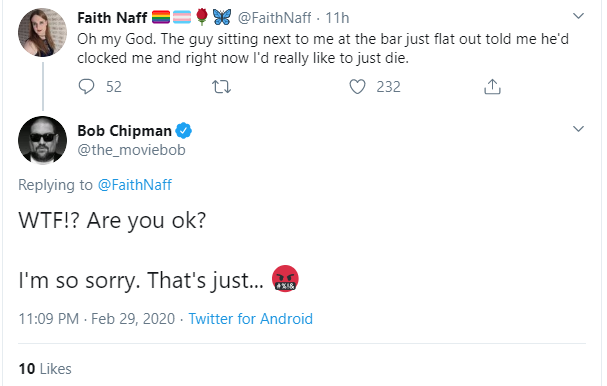
Task: Open Bob Chipman's profile picture
Action: point(43,140)
